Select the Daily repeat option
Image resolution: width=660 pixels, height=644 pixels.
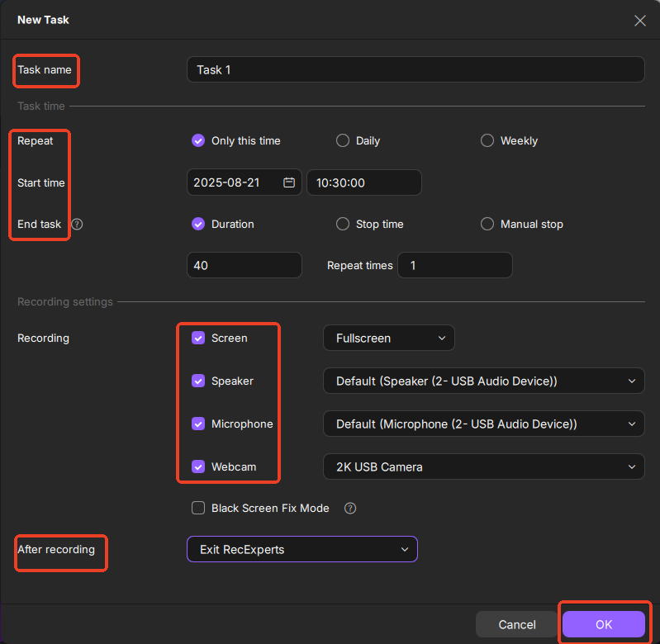(x=343, y=140)
